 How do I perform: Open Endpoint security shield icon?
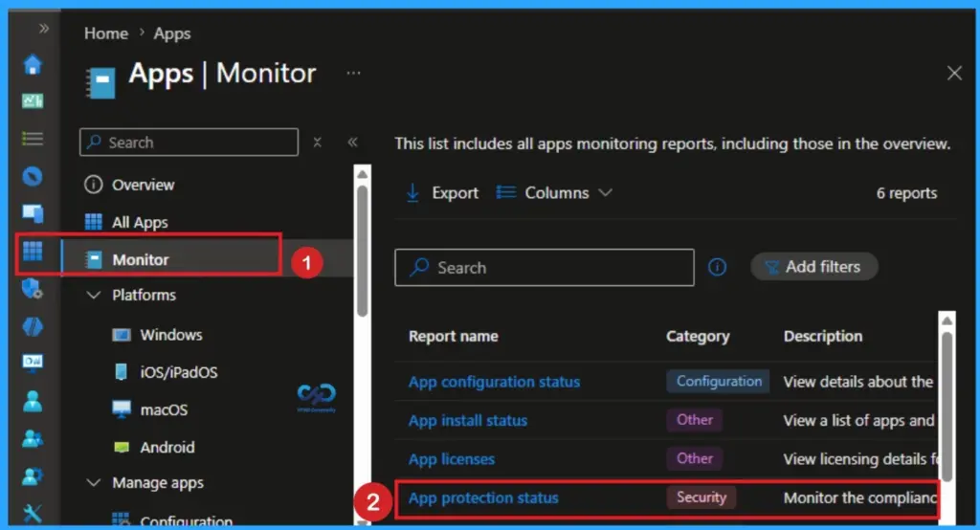click(x=33, y=289)
